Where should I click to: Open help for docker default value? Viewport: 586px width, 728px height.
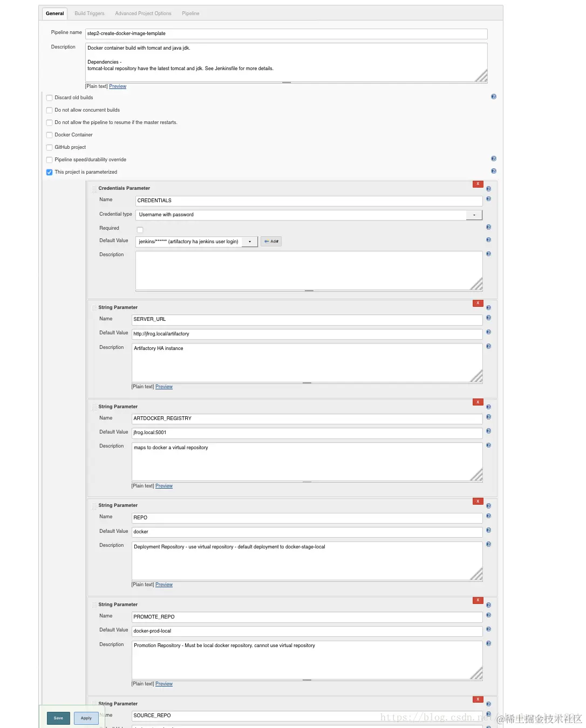tap(488, 530)
